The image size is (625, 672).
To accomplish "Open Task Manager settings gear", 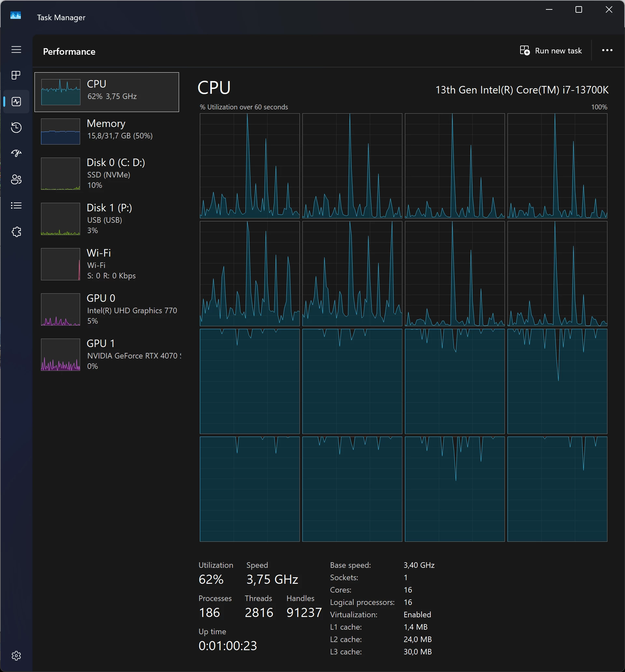I will click(x=16, y=656).
